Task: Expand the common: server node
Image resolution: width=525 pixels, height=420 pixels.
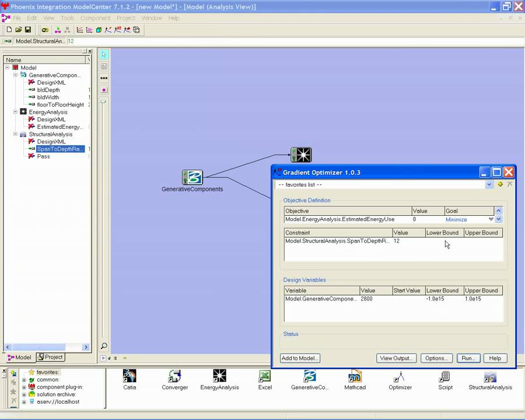Action: (x=24, y=380)
